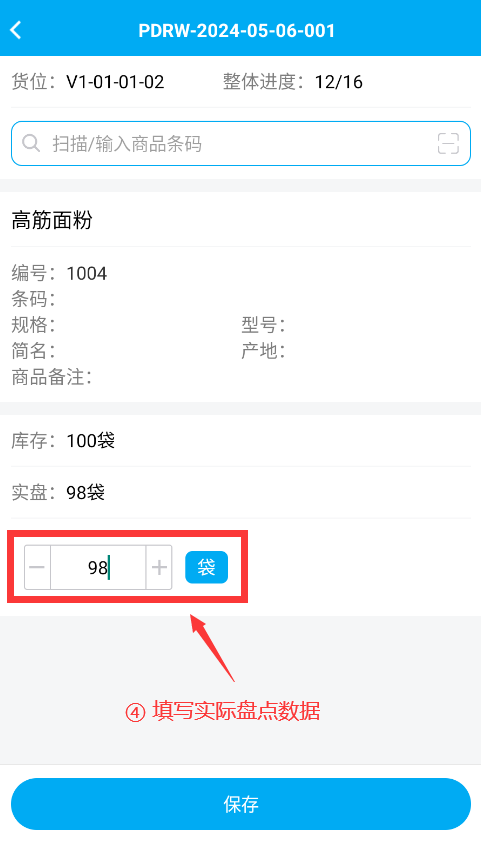Tap the task title PDRW-2024-05-06-001

[x=237, y=30]
